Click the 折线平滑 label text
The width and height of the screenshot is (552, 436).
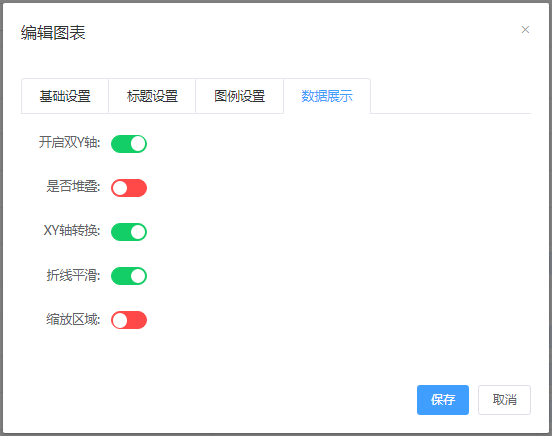click(73, 275)
